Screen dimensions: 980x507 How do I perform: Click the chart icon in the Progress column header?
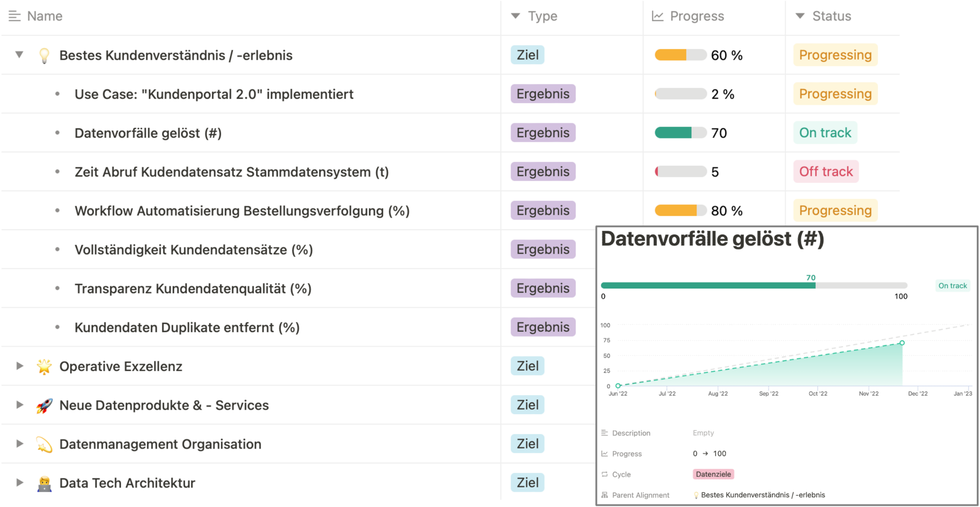coord(658,16)
